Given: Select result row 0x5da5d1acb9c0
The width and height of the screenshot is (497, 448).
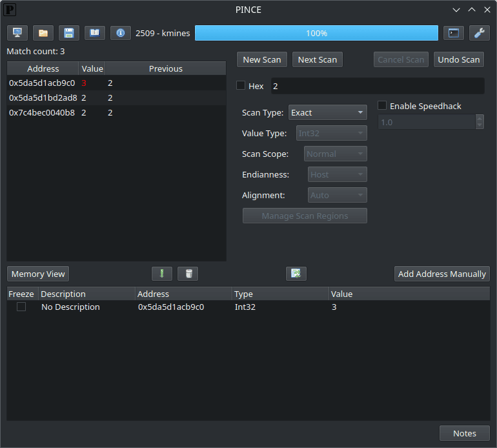Looking at the screenshot, I should coord(116,83).
